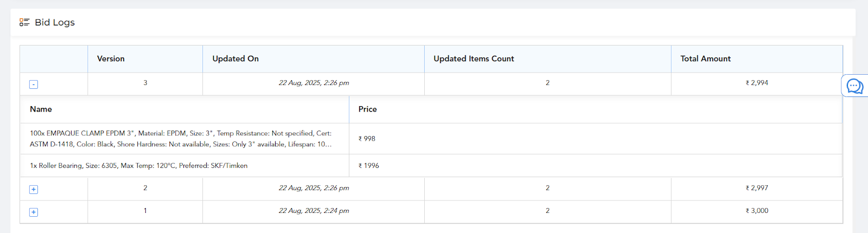
Task: Click the ₹ 2,997 total amount
Action: point(757,188)
